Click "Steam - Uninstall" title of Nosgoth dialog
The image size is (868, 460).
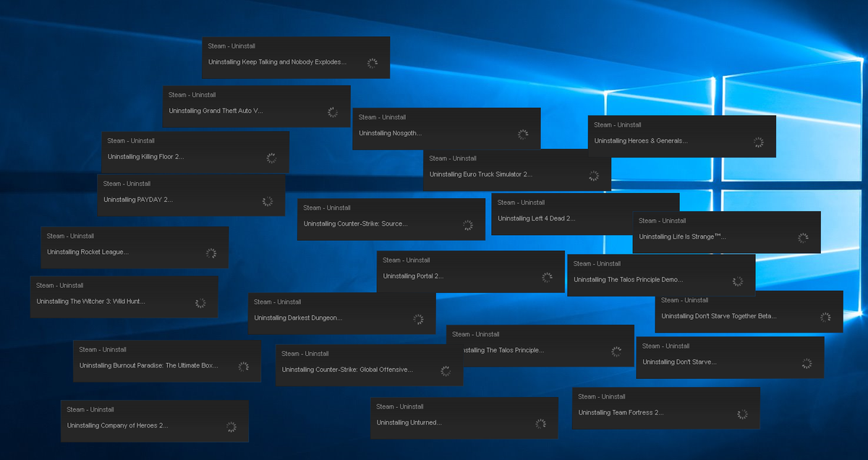(382, 117)
